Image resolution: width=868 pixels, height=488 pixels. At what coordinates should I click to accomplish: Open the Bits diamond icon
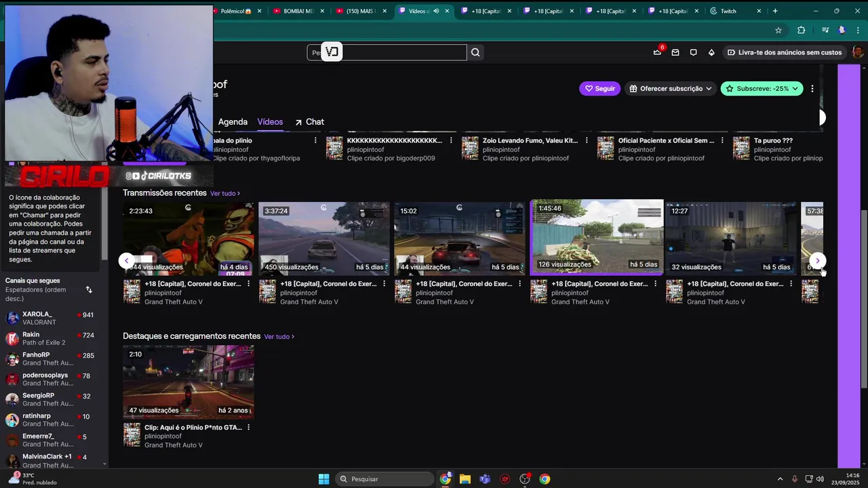point(711,52)
